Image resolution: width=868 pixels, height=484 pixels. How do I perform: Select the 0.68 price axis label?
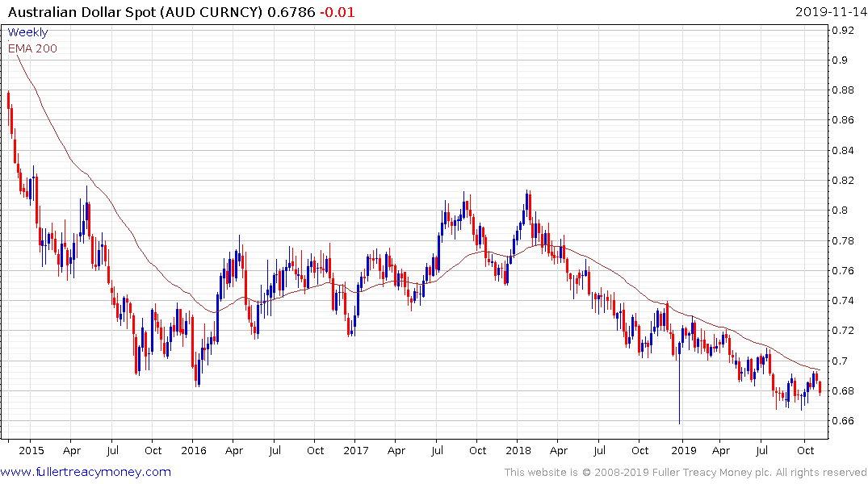(x=843, y=390)
